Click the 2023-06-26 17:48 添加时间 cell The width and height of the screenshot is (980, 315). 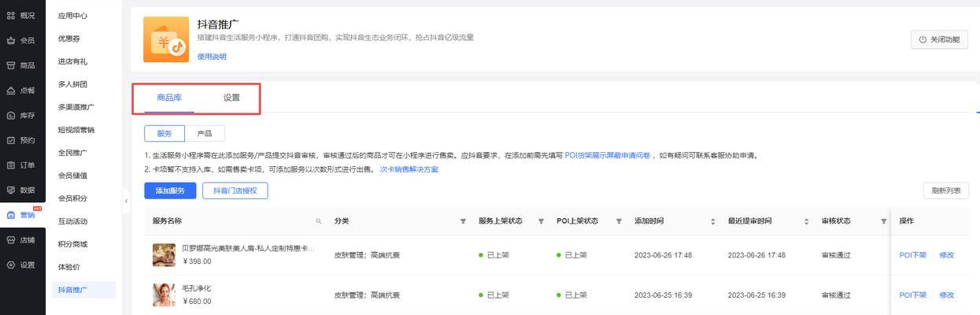(x=663, y=255)
